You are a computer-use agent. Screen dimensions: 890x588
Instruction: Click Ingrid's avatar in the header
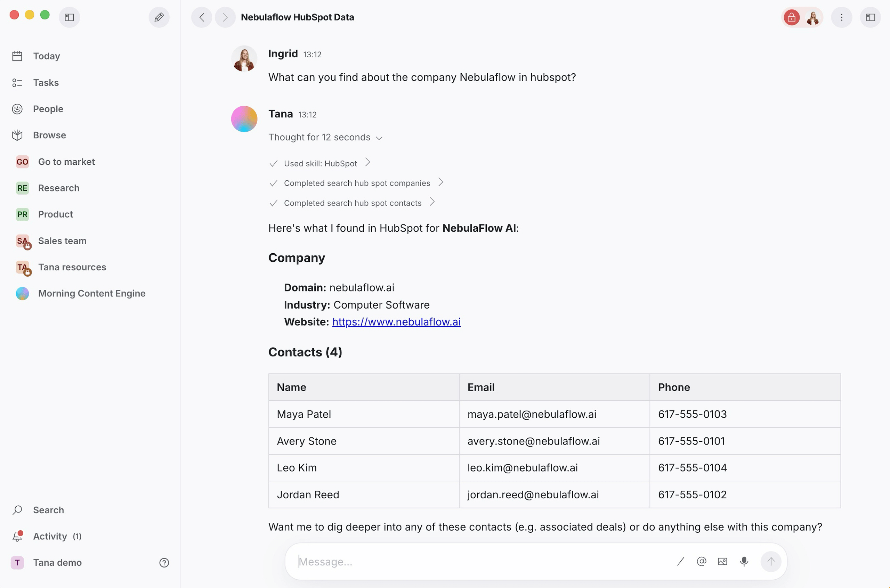813,17
